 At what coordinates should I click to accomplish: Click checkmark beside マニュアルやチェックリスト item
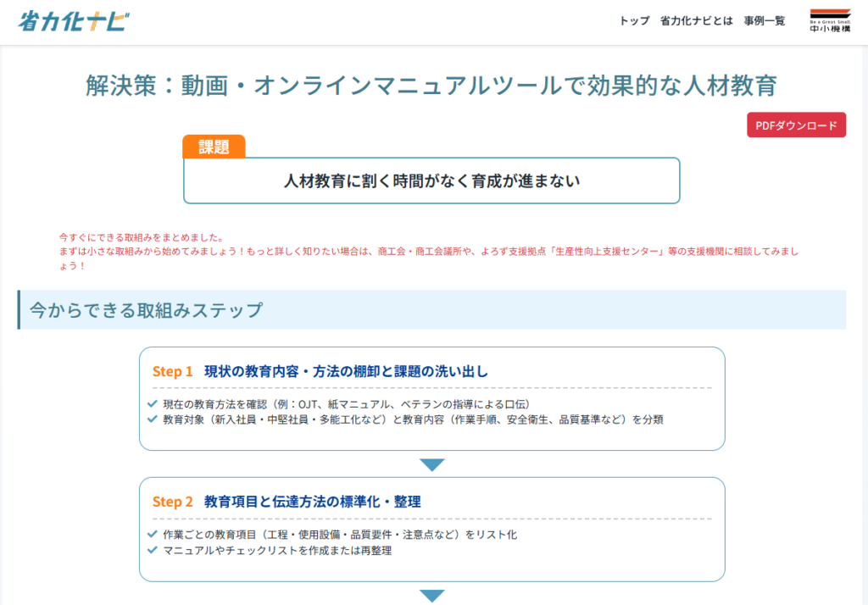click(x=153, y=550)
